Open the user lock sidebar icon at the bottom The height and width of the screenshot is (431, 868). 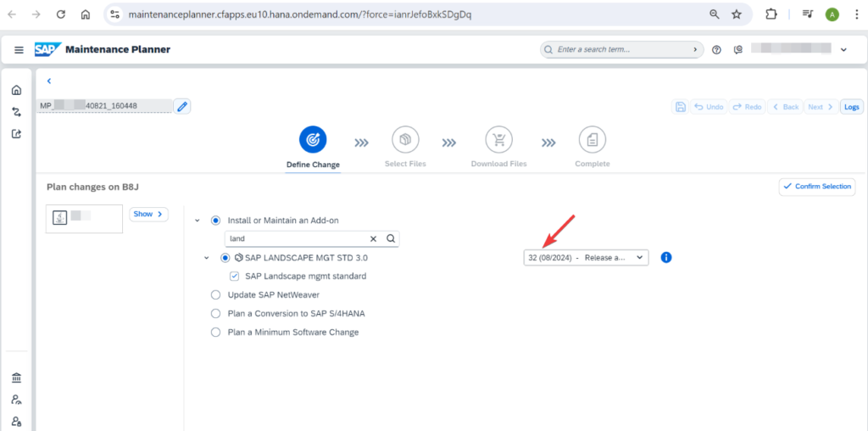click(17, 421)
